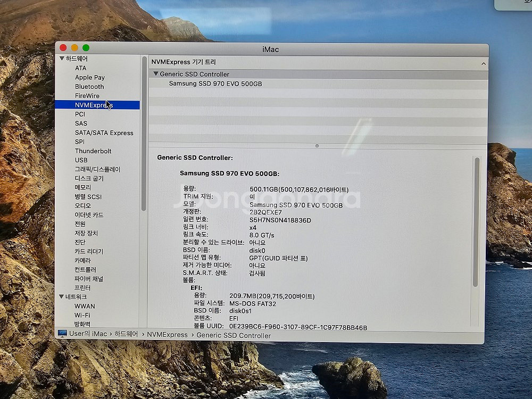Image resolution: width=532 pixels, height=399 pixels.
Task: Click the link speed value 8.0 GT/s
Action: tap(262, 235)
